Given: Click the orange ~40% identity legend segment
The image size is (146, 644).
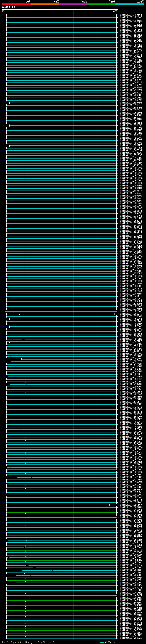Looking at the screenshot, I should click(45, 4).
